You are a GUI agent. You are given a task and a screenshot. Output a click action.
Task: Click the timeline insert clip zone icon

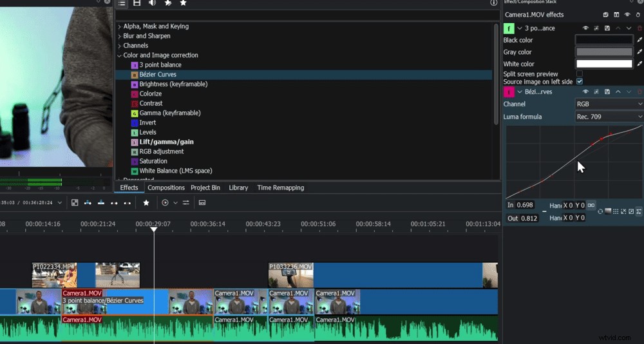(88, 203)
